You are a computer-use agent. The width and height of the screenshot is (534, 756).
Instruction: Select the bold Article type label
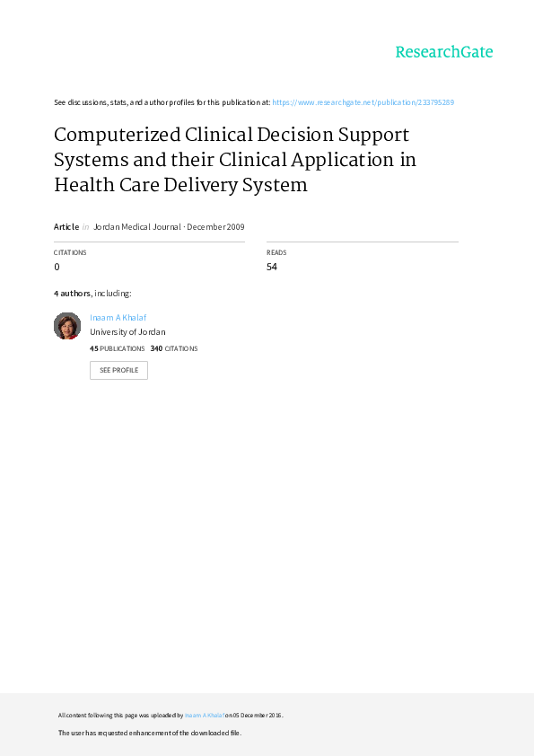tap(66, 226)
